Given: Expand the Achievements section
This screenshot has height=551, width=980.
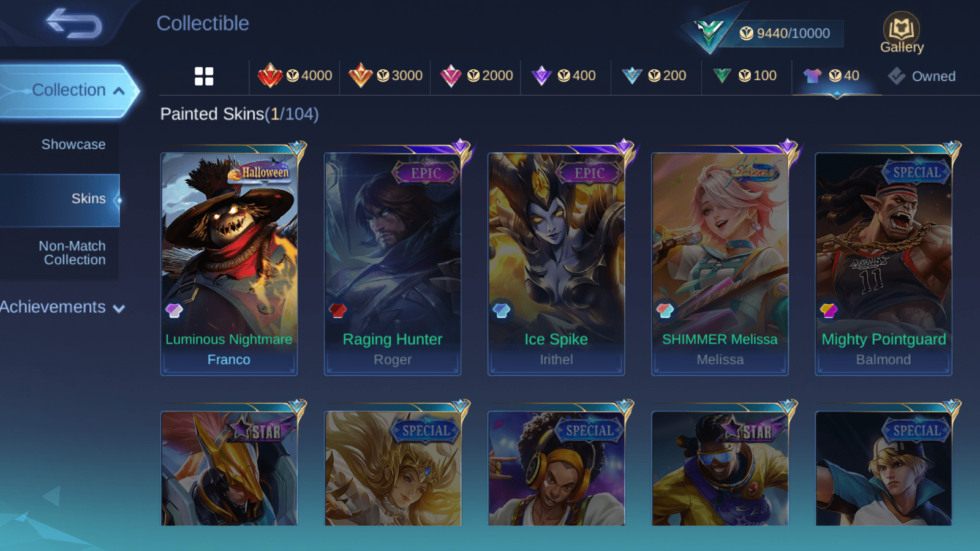Looking at the screenshot, I should 62,307.
